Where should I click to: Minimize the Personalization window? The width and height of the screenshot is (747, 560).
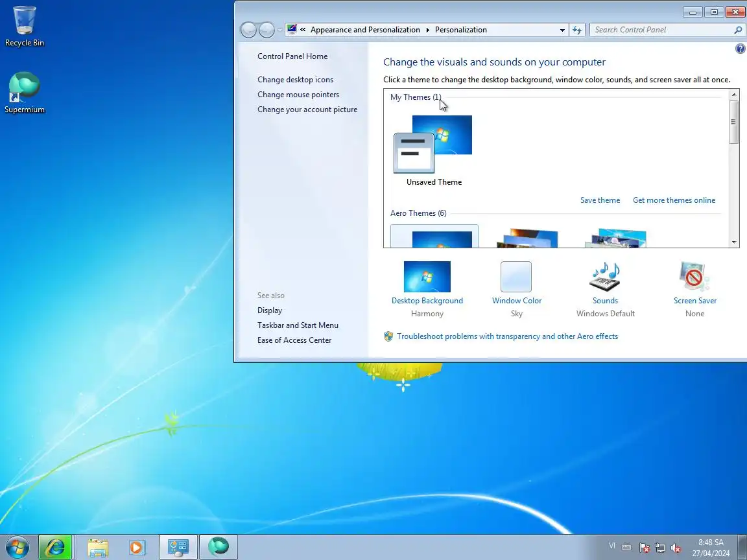pos(693,12)
